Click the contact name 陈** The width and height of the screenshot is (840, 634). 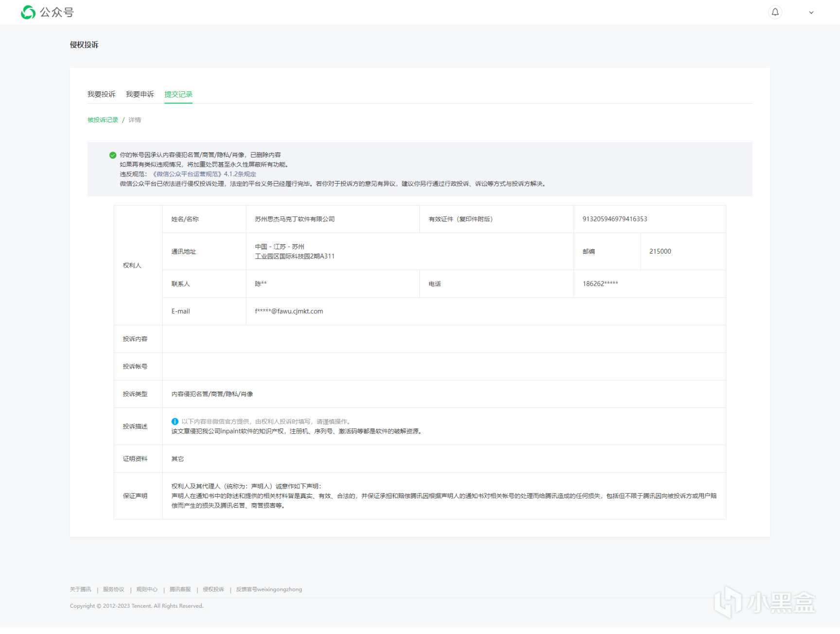point(261,284)
